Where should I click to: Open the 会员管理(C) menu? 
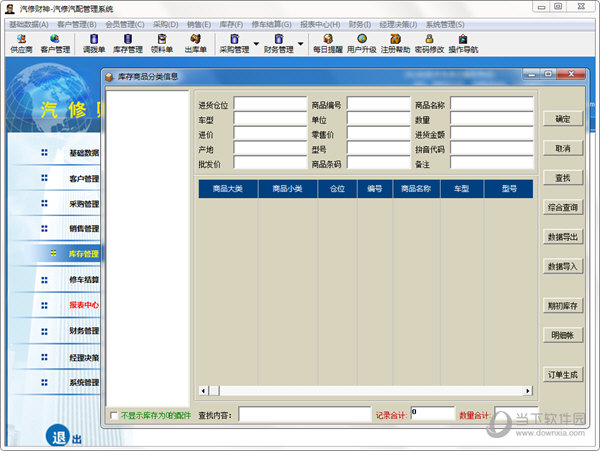125,24
